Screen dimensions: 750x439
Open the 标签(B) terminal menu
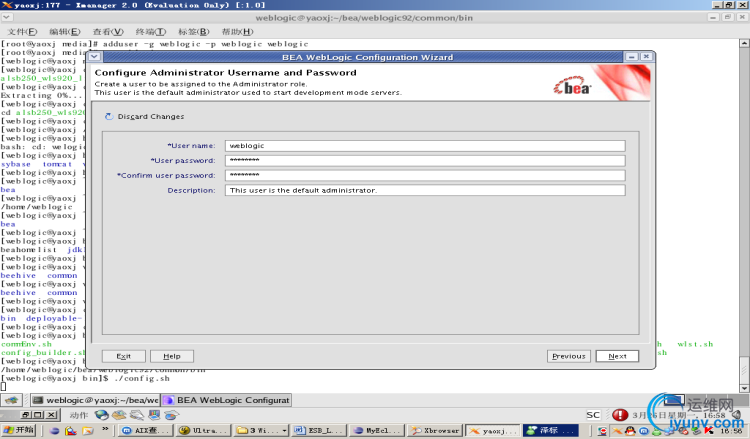pos(194,32)
